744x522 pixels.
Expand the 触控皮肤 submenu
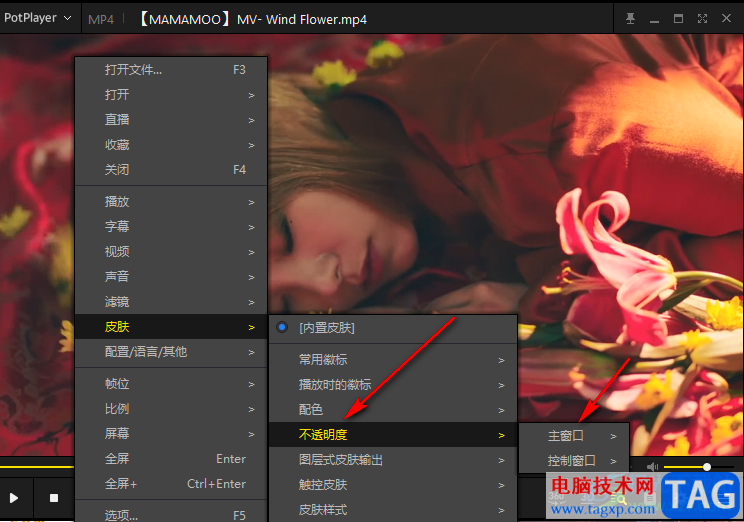(393, 485)
